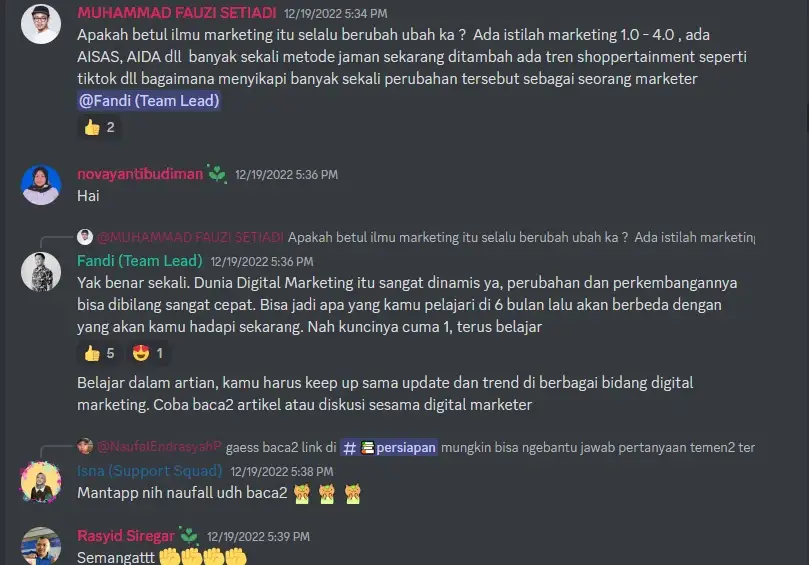Click the username novayantibudiman
Screen dimensions: 809x565
click(x=140, y=174)
